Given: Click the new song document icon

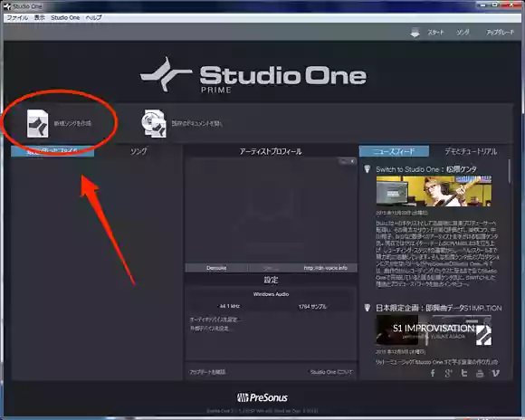Looking at the screenshot, I should coord(37,123).
